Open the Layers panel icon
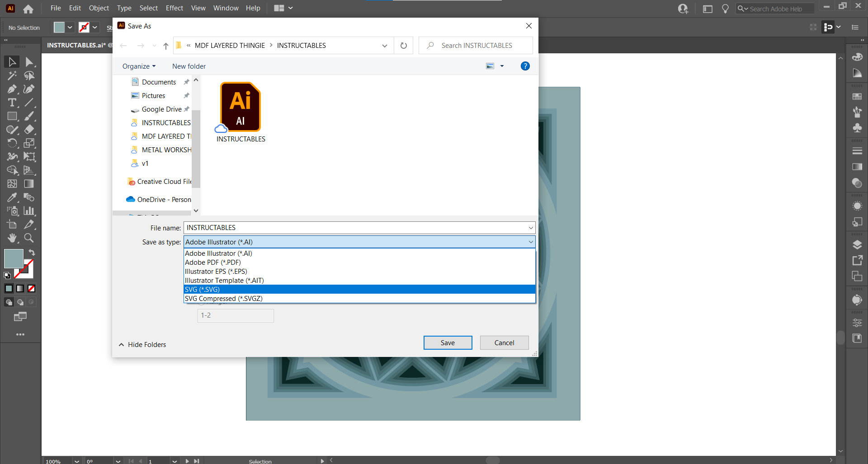The width and height of the screenshot is (868, 464). tap(857, 245)
